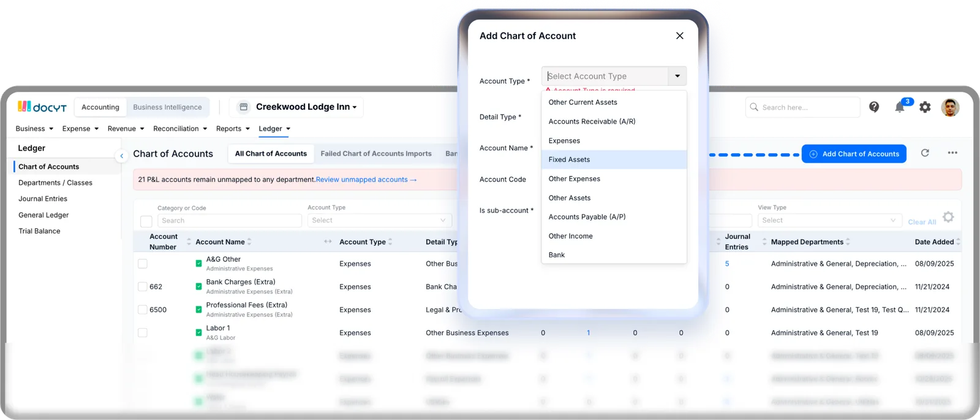This screenshot has height=420, width=980.
Task: Click the Category or Code search field
Action: pos(230,221)
